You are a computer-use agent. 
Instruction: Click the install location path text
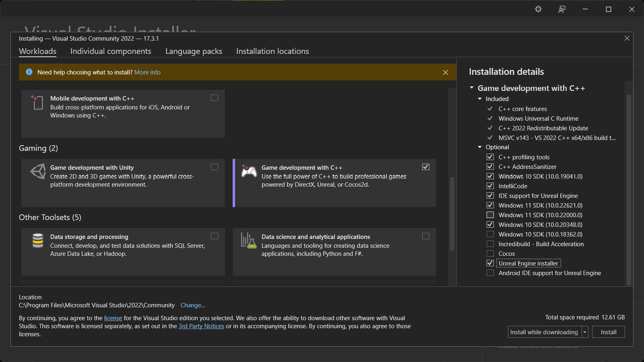point(97,305)
